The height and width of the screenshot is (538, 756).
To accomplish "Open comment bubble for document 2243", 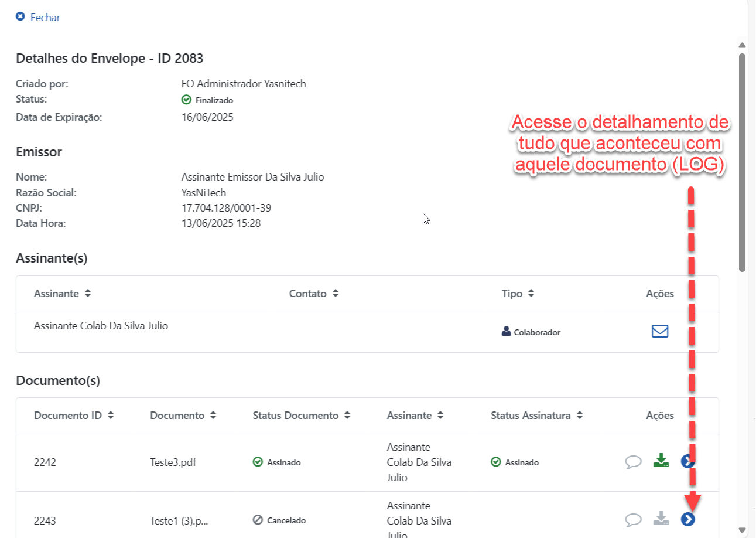I will pos(633,520).
